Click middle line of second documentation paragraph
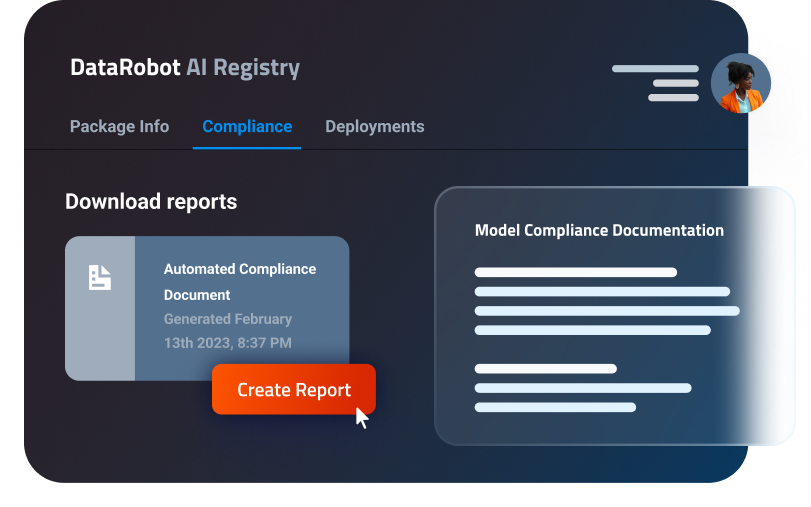The height and width of the screenshot is (507, 811). (x=582, y=388)
